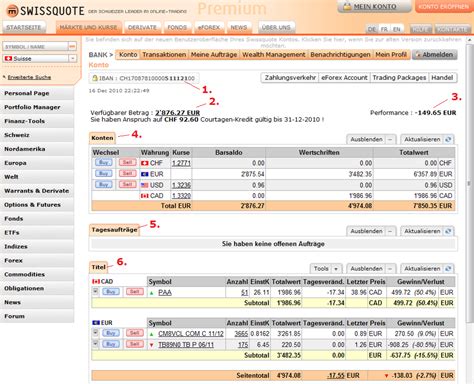Image resolution: width=474 pixels, height=384 pixels.
Task: Open the Erweiterte Suche link
Action: click(x=29, y=77)
